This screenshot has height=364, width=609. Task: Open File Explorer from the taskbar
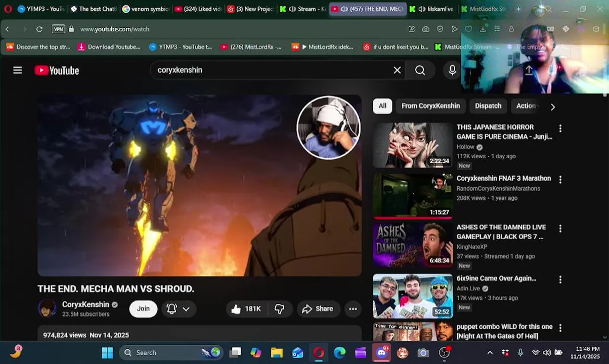277,353
